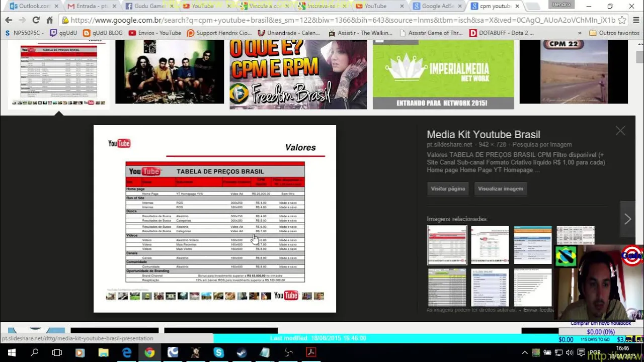This screenshot has height=362, width=644.
Task: Open the NP550P5C bookmark
Action: [x=24, y=33]
